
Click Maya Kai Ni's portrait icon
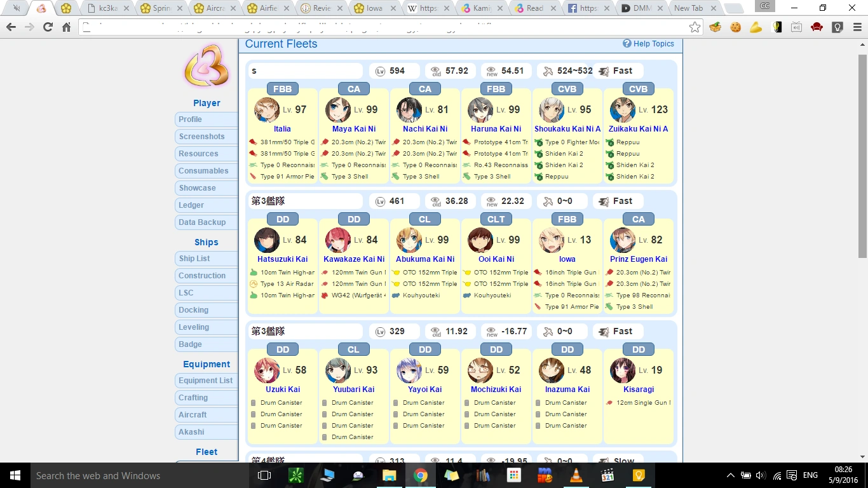338,110
